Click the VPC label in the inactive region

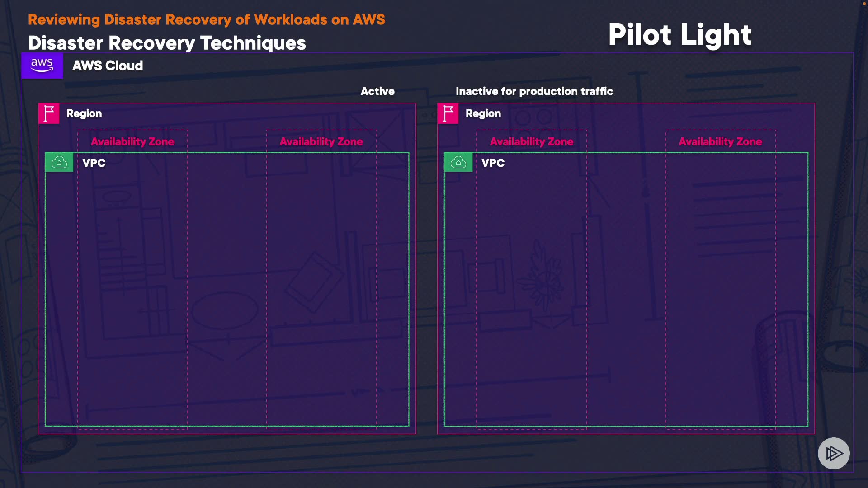(x=493, y=163)
